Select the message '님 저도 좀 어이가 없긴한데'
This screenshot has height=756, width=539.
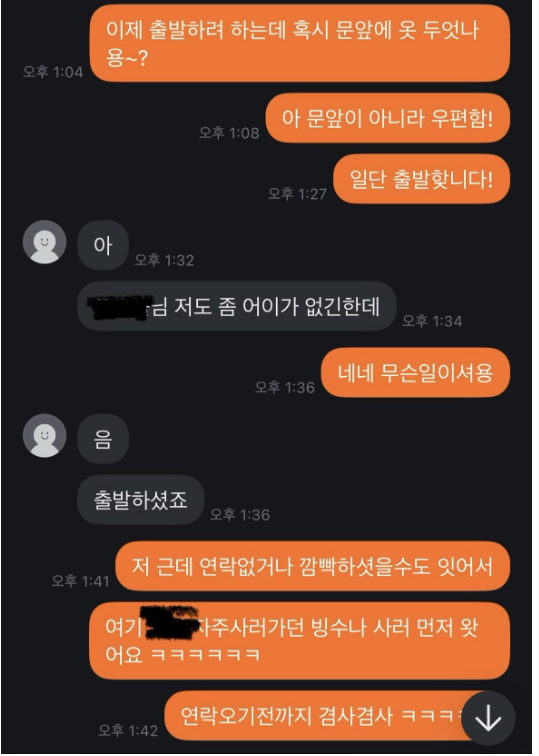coord(236,306)
